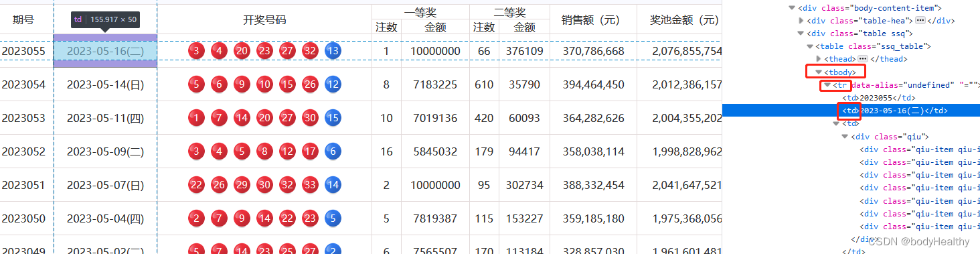
Task: Click blue ball 14 in the 2023051 row
Action: click(333, 185)
